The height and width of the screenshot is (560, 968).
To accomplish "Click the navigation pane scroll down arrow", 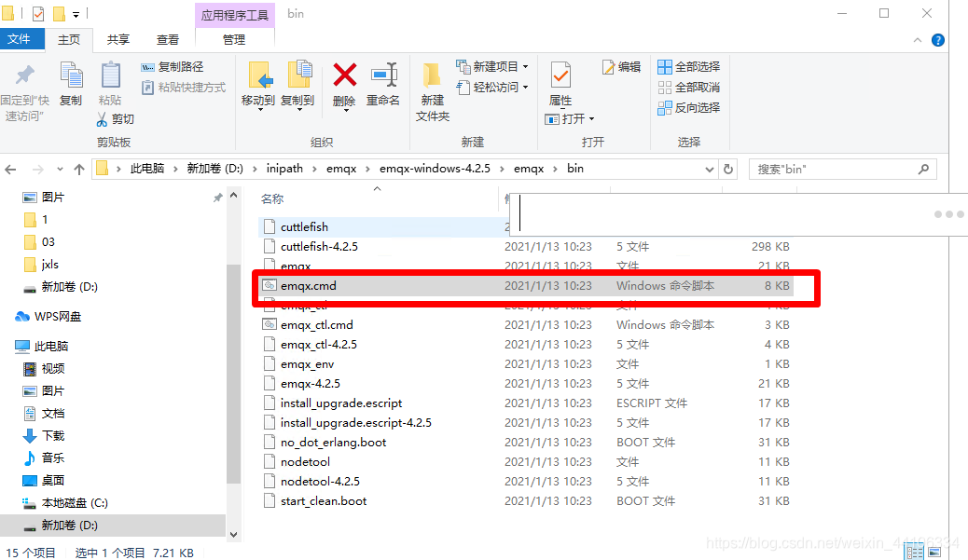I will click(233, 535).
